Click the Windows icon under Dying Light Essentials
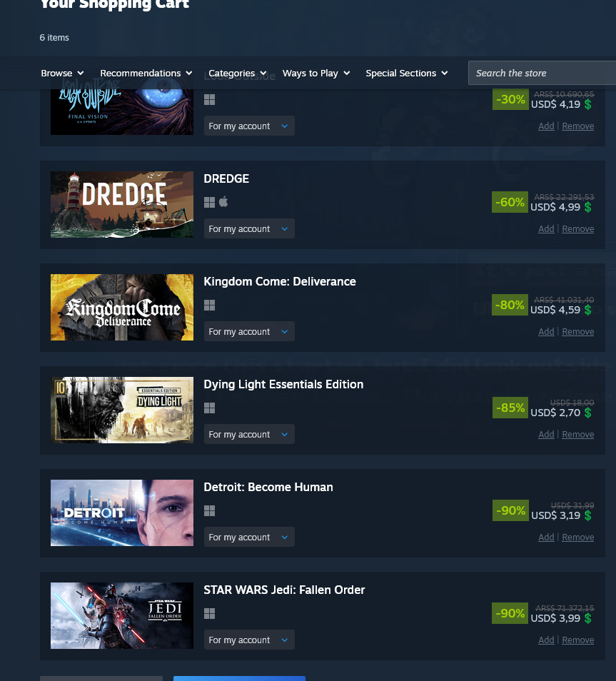 [209, 408]
